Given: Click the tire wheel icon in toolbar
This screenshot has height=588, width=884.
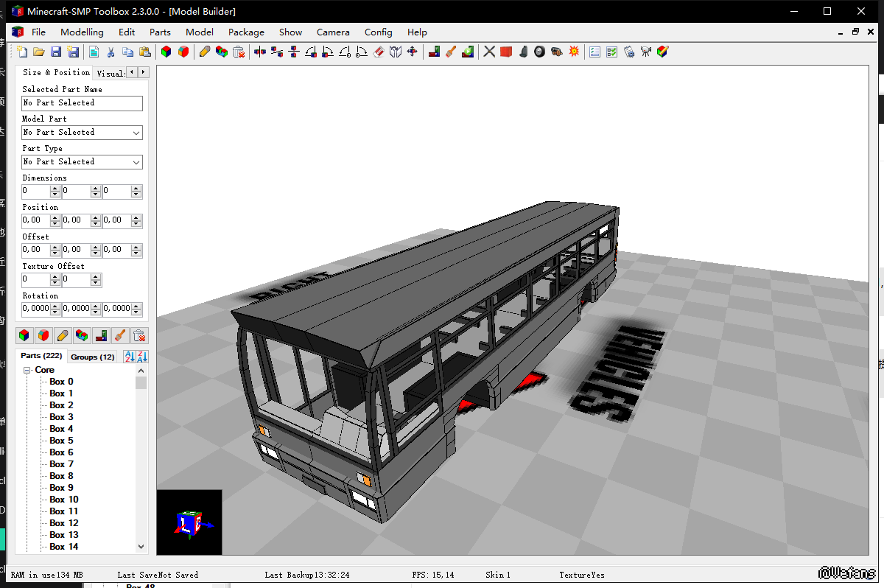Looking at the screenshot, I should [540, 52].
